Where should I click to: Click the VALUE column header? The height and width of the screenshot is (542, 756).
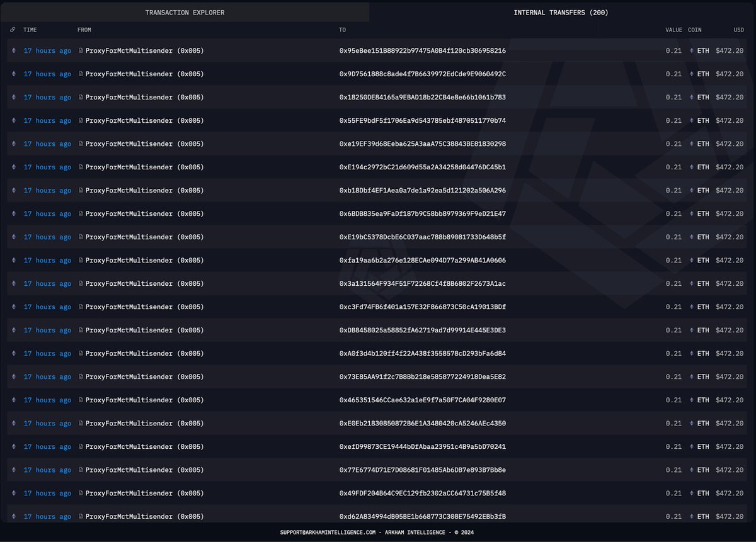click(x=673, y=30)
